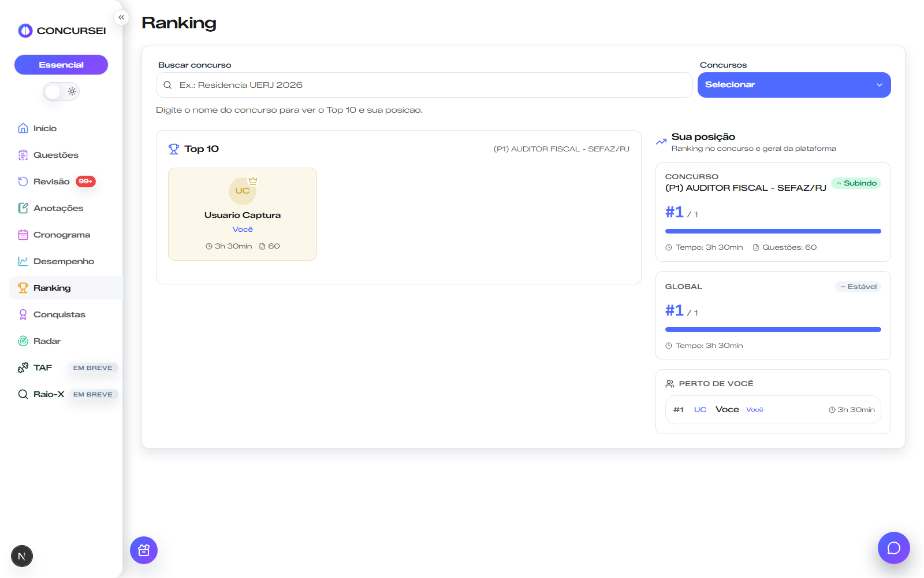The width and height of the screenshot is (924, 578).
Task: Toggle the light/dark theme switch
Action: (x=61, y=91)
